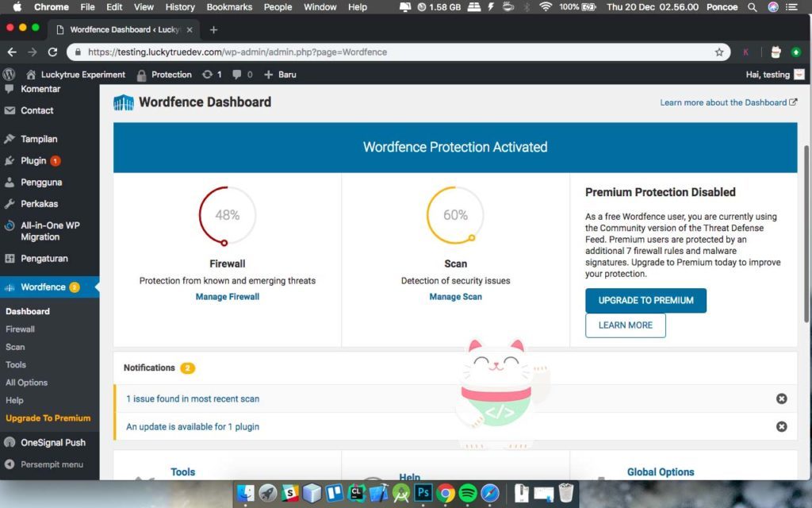Image resolution: width=812 pixels, height=508 pixels.
Task: Launch Android Studio from the Dock
Action: pyautogui.click(x=401, y=493)
